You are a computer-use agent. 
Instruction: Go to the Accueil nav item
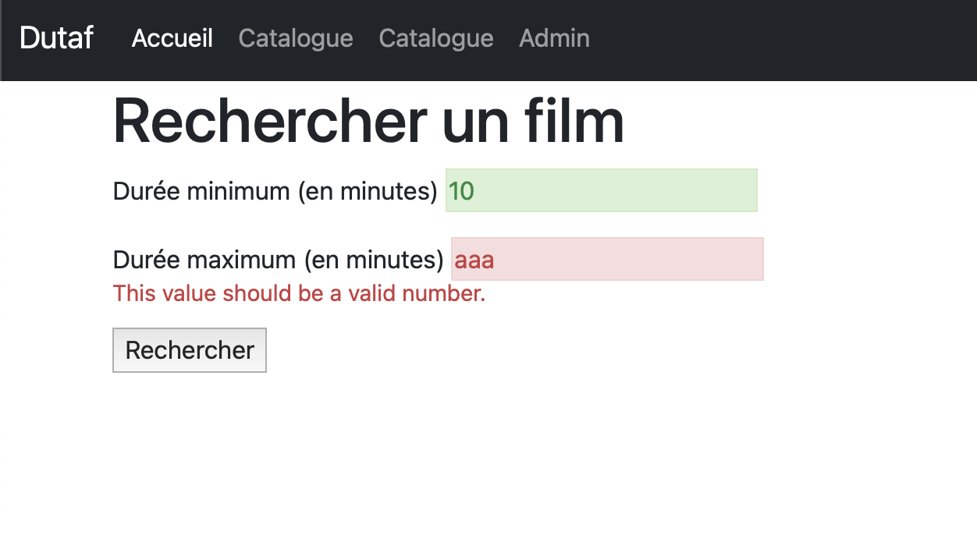click(x=172, y=37)
